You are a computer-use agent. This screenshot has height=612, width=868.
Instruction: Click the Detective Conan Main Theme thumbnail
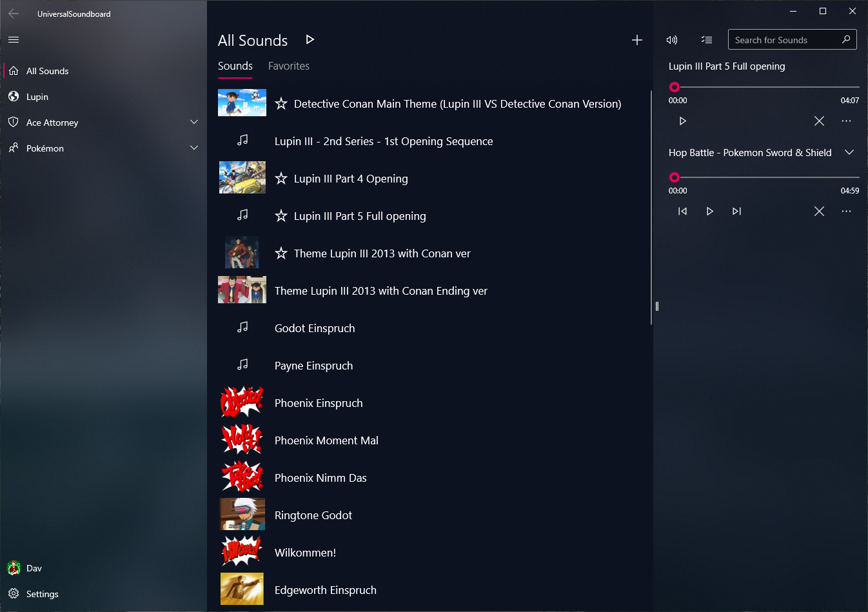(242, 103)
